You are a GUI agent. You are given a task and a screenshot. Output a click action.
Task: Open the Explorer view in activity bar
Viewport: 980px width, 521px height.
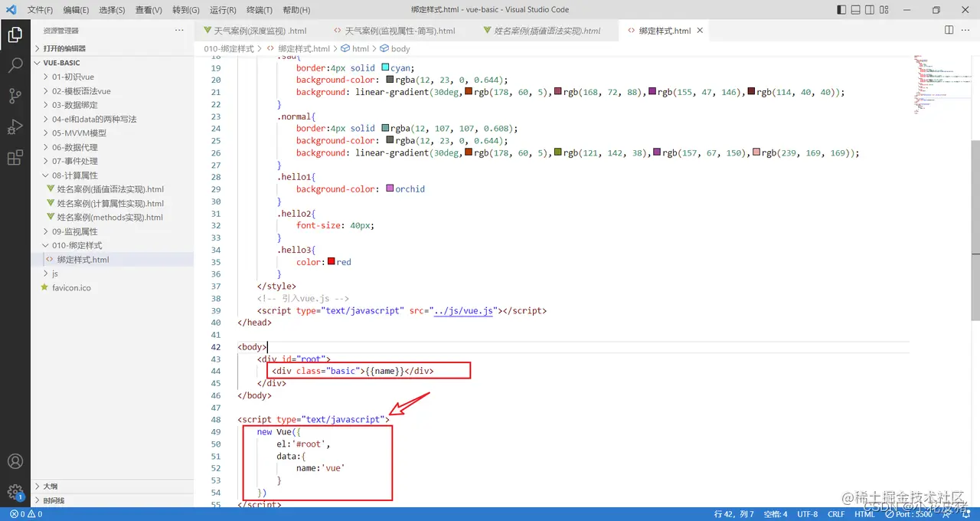click(x=15, y=34)
